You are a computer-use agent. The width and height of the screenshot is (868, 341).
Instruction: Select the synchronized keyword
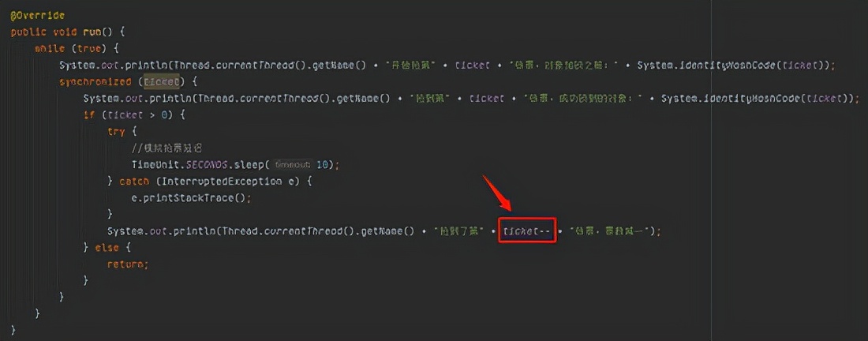95,82
